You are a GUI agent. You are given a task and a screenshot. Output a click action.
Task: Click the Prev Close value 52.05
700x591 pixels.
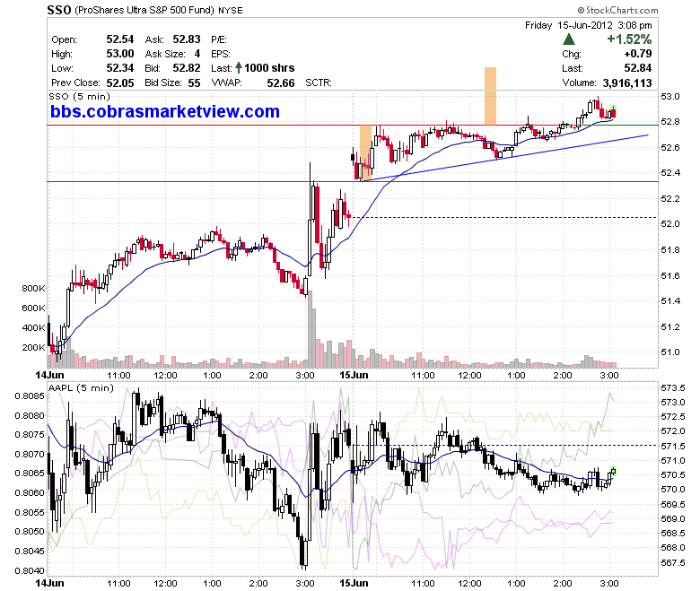coord(119,83)
